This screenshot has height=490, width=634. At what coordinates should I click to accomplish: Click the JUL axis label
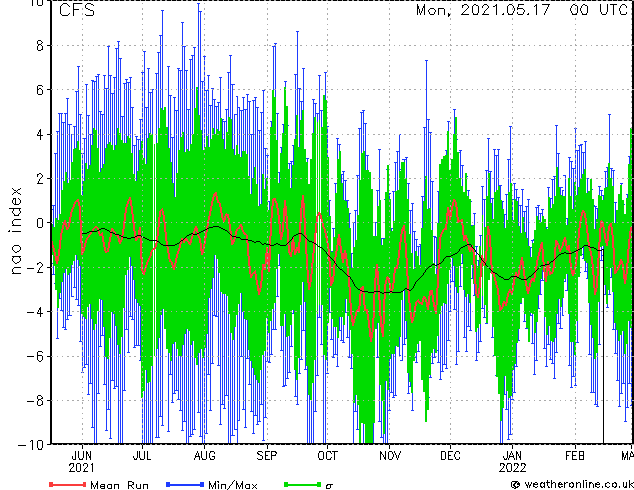(x=142, y=456)
